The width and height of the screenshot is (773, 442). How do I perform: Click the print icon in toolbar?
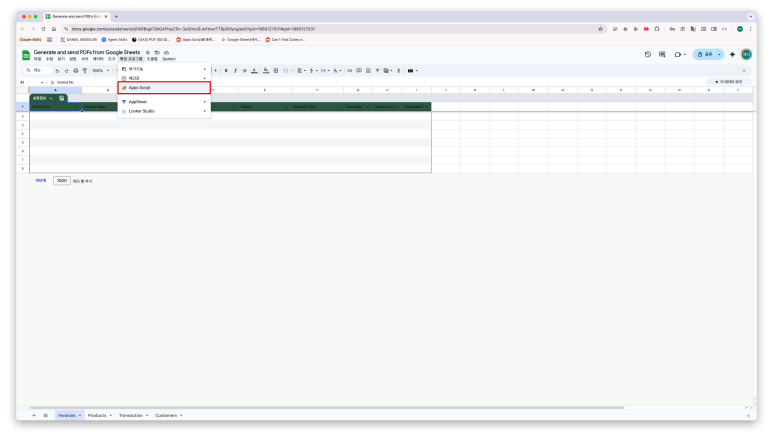click(74, 70)
